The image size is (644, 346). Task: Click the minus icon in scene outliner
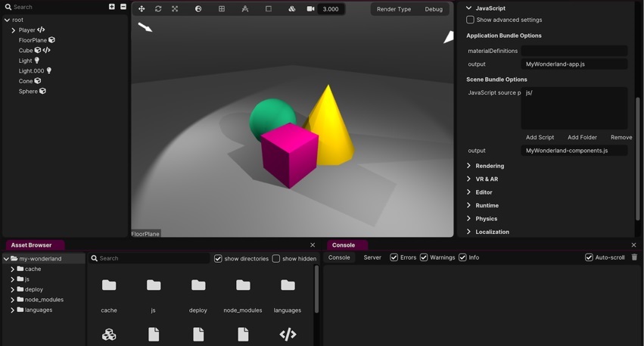[123, 7]
